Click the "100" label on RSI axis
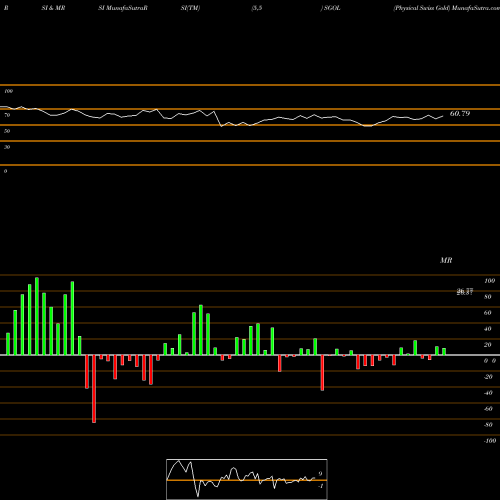Viewport: 500px width, 500px height. 8,91
